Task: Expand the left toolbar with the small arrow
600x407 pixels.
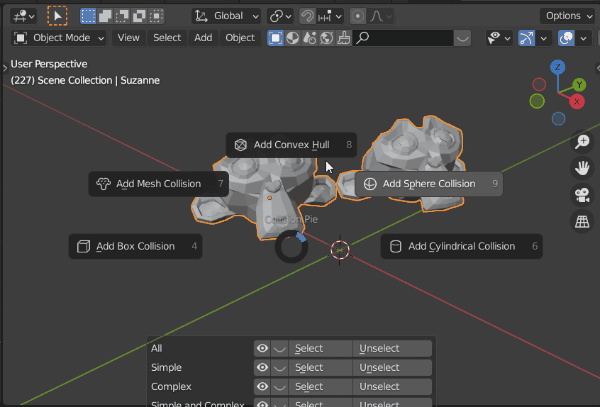Action: (x=5, y=68)
